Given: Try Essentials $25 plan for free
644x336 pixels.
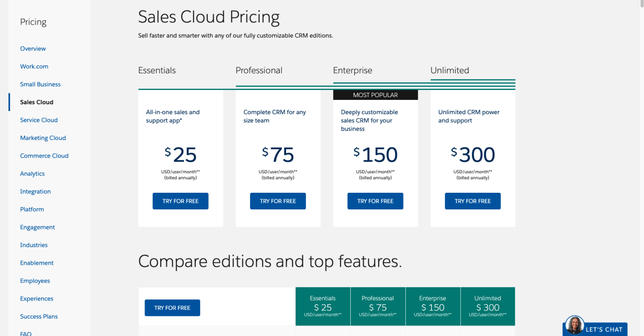Looking at the screenshot, I should (181, 201).
